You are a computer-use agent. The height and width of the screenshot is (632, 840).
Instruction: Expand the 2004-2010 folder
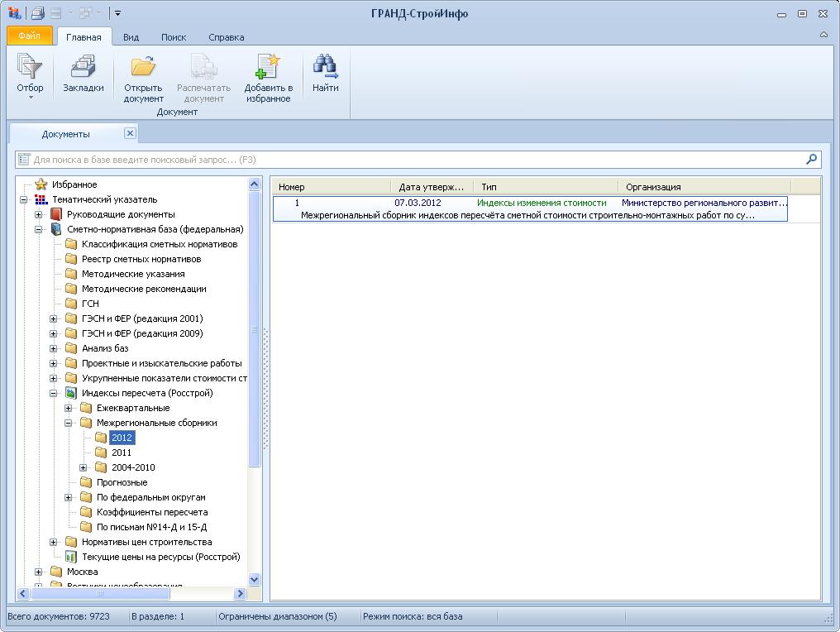(84, 467)
